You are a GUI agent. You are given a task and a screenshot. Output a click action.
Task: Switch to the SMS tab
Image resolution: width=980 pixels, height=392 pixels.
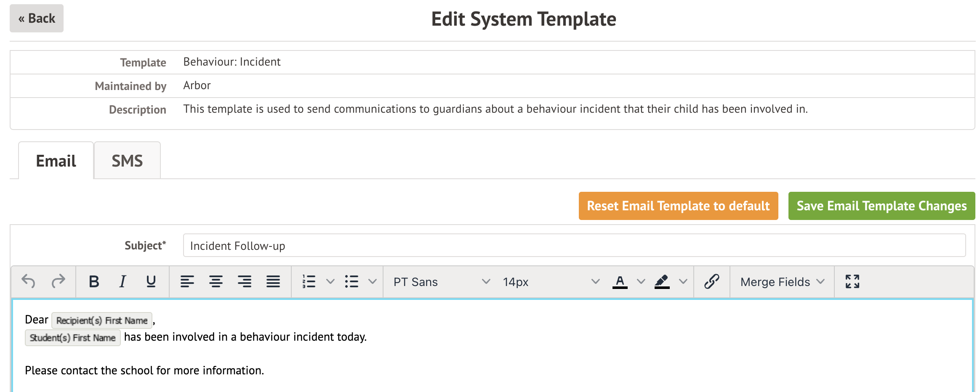tap(127, 161)
